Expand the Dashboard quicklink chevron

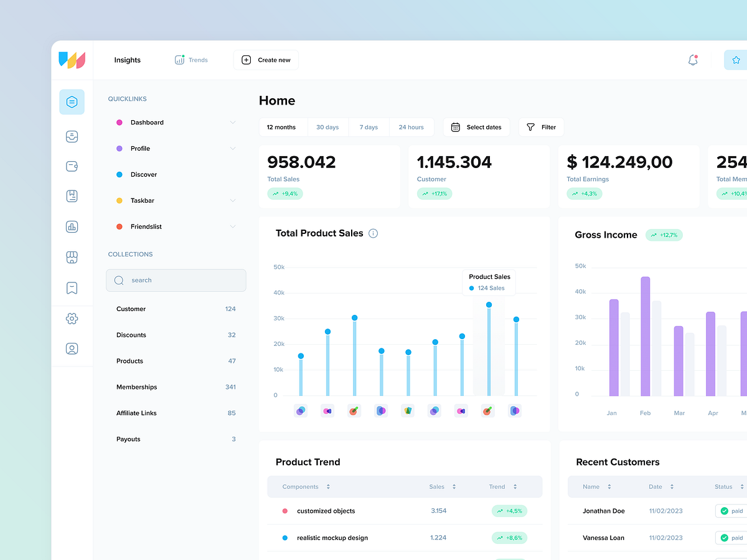pos(233,122)
